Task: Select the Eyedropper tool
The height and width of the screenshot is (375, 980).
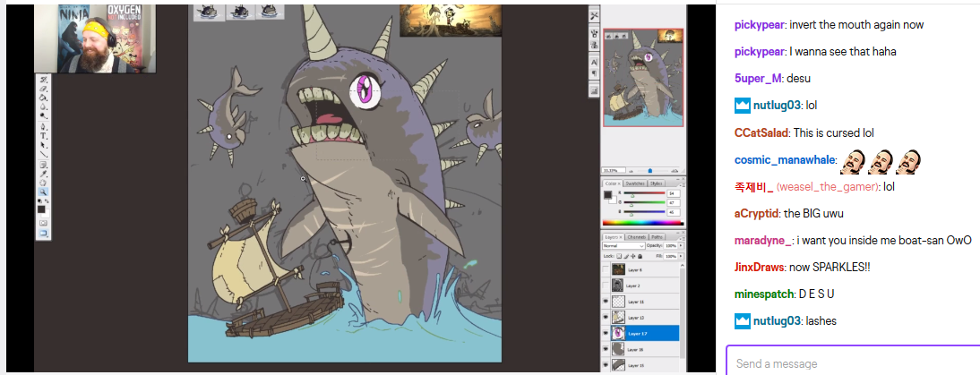Action: [x=43, y=174]
